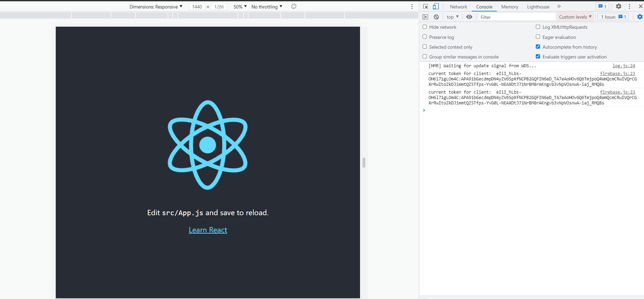Enable Hide network checkbox
Viewport: 644px width, 299px height.
pos(425,27)
